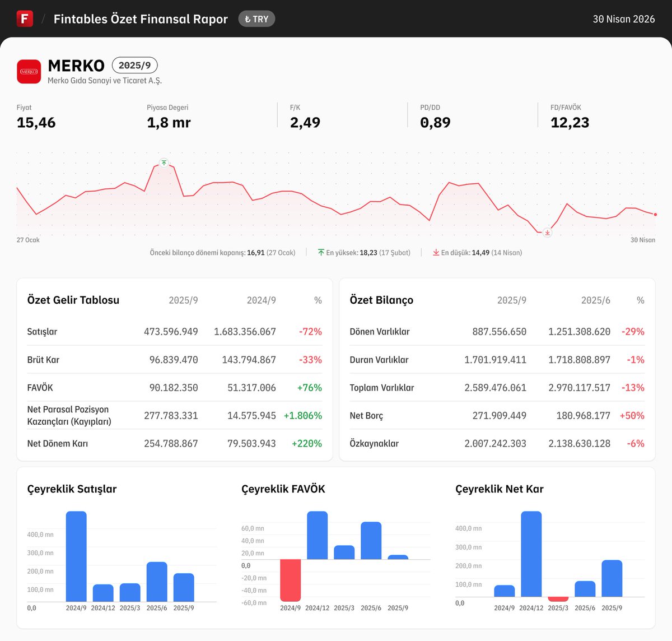Click the MERKO company logo
The width and height of the screenshot is (672, 641).
(29, 72)
